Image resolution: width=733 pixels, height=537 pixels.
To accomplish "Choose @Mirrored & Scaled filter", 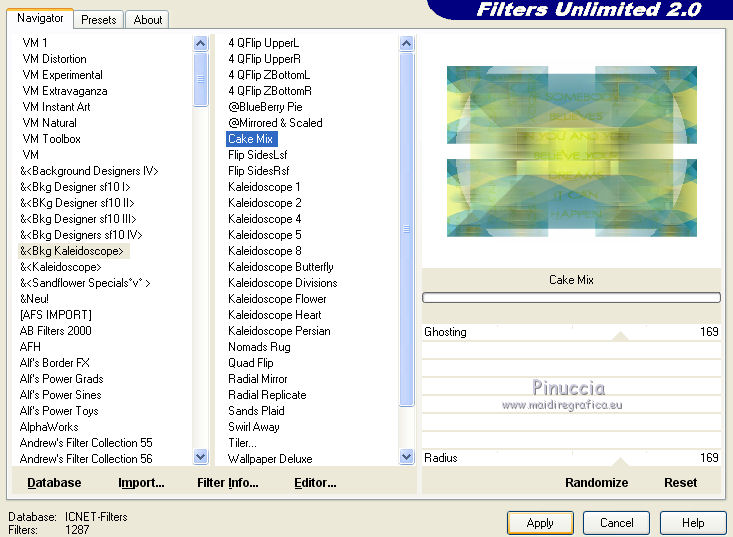I will click(275, 122).
